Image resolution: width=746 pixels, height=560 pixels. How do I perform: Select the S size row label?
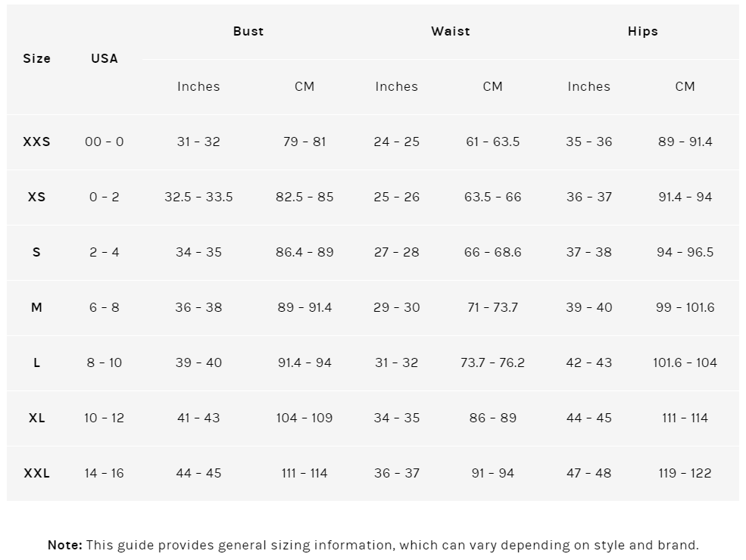pyautogui.click(x=36, y=252)
